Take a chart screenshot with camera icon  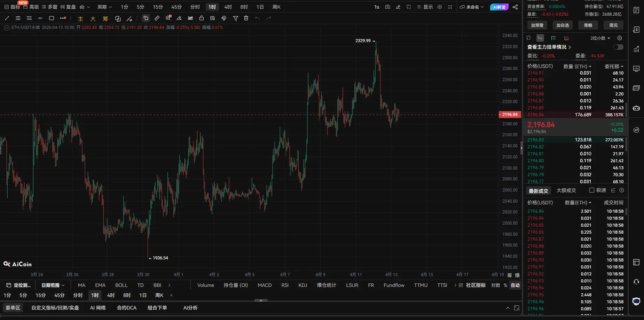(x=387, y=7)
